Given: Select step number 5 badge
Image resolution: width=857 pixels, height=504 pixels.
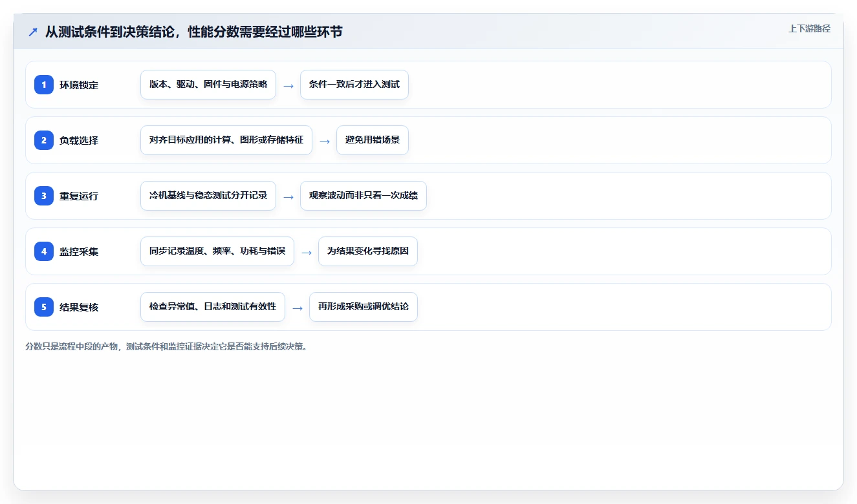Looking at the screenshot, I should [44, 307].
